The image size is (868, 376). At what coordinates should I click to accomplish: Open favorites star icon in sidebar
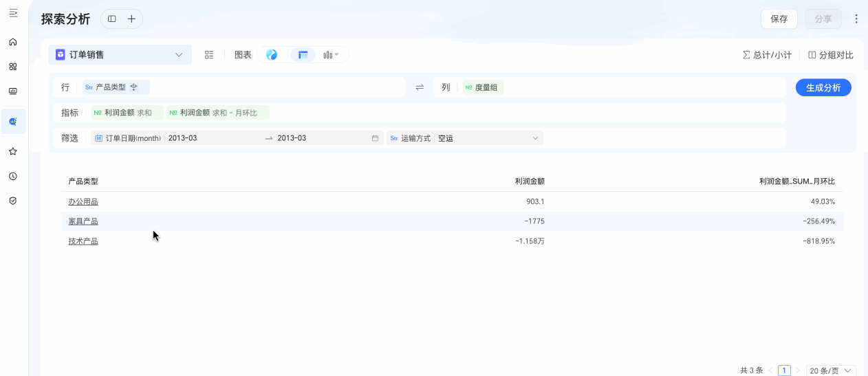[13, 151]
